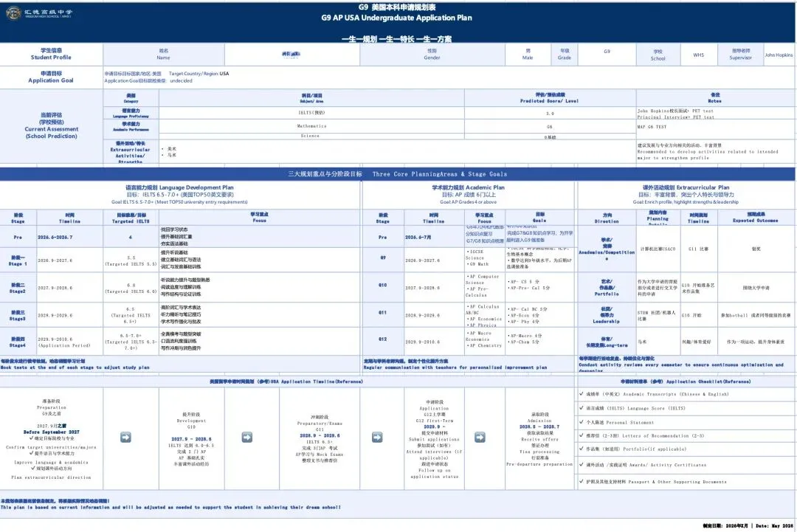Click the 'Three Core Planning Areas & Stage Goals' banner

[398, 174]
